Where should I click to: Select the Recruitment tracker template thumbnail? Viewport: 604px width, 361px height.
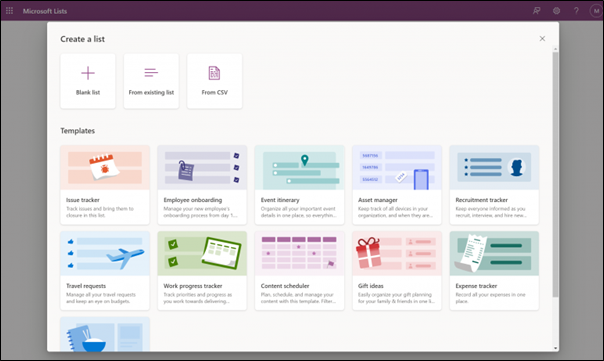(x=494, y=168)
